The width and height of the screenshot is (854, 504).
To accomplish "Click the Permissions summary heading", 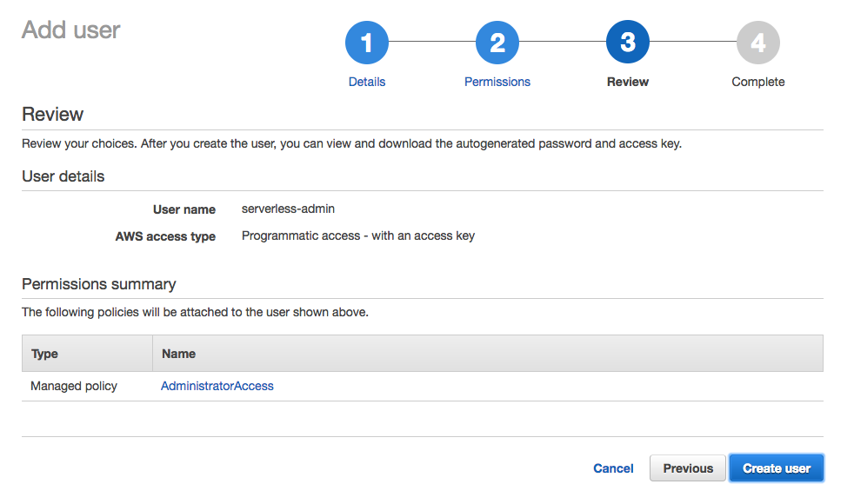I will (98, 284).
